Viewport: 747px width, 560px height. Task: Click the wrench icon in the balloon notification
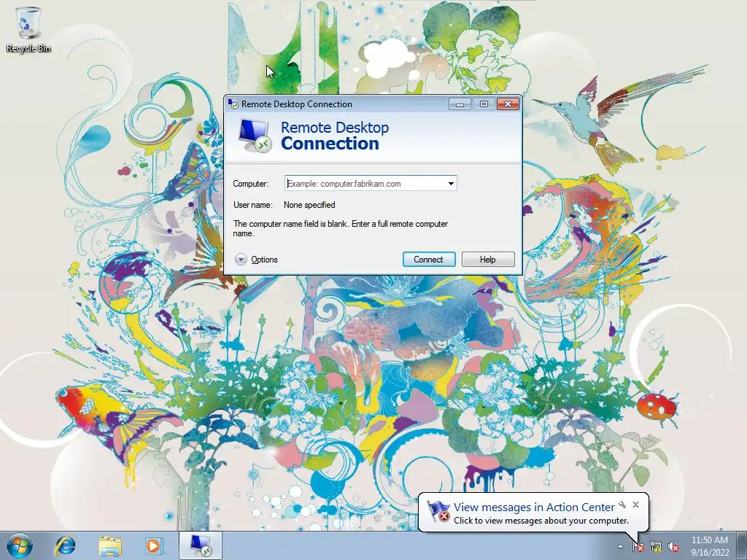(622, 505)
